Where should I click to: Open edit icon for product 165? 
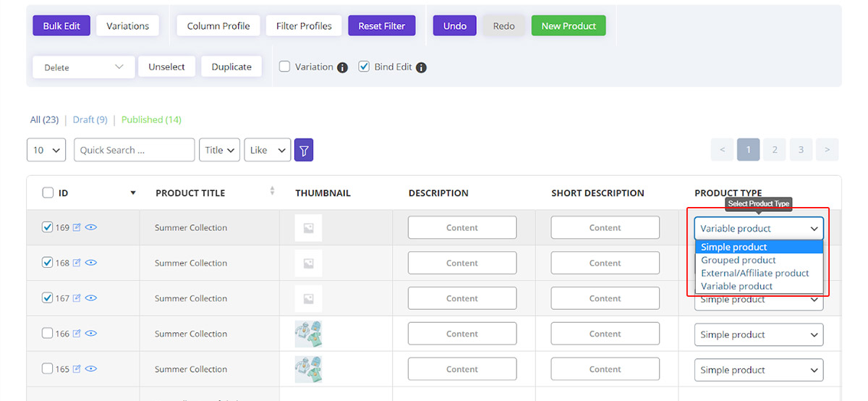pos(77,369)
